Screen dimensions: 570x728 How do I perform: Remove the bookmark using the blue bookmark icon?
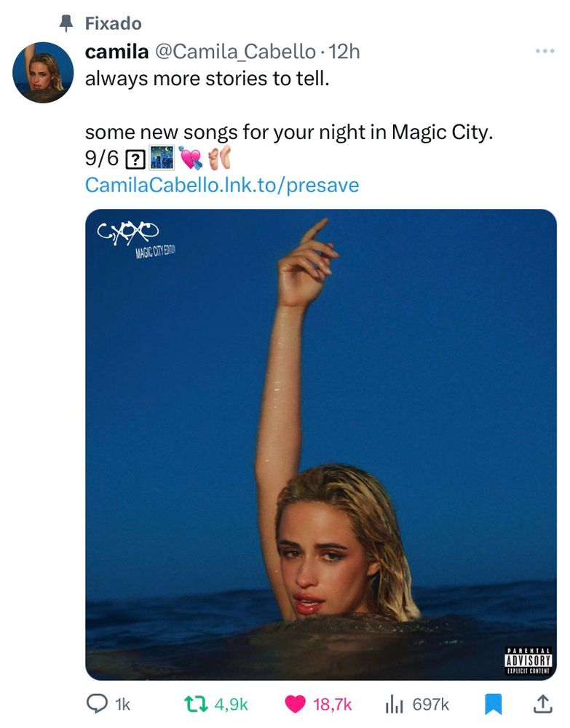tap(493, 704)
